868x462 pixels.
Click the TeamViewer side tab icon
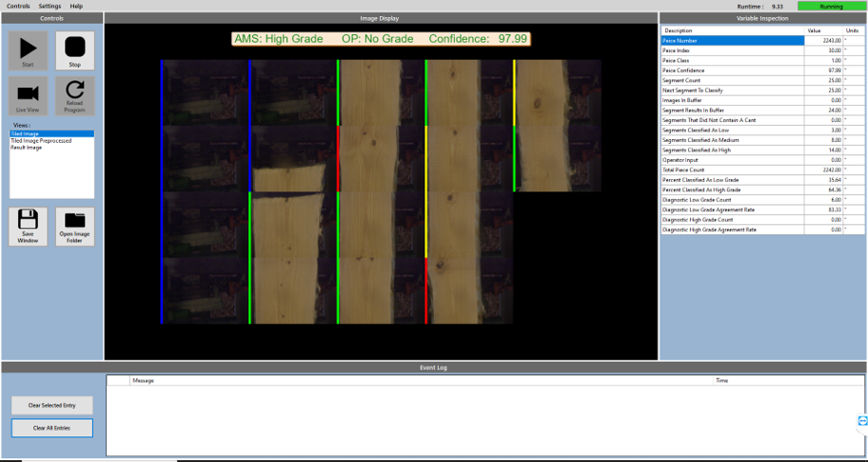coord(862,421)
